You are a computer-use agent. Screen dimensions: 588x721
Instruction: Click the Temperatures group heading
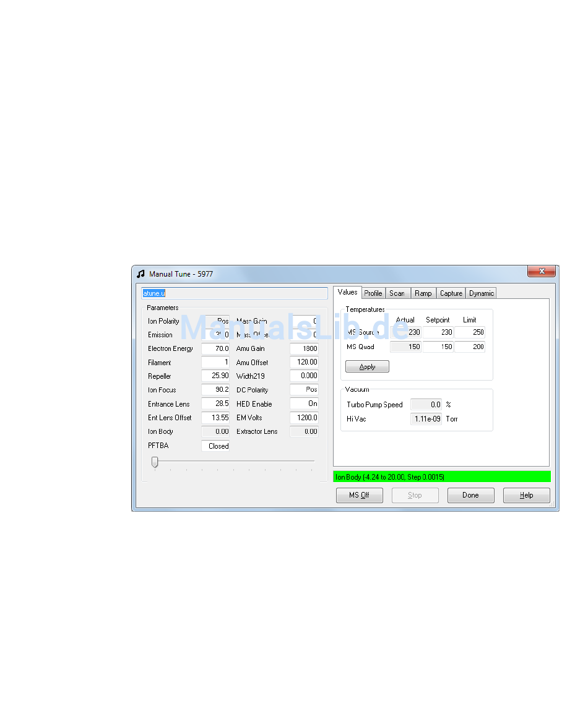click(365, 309)
